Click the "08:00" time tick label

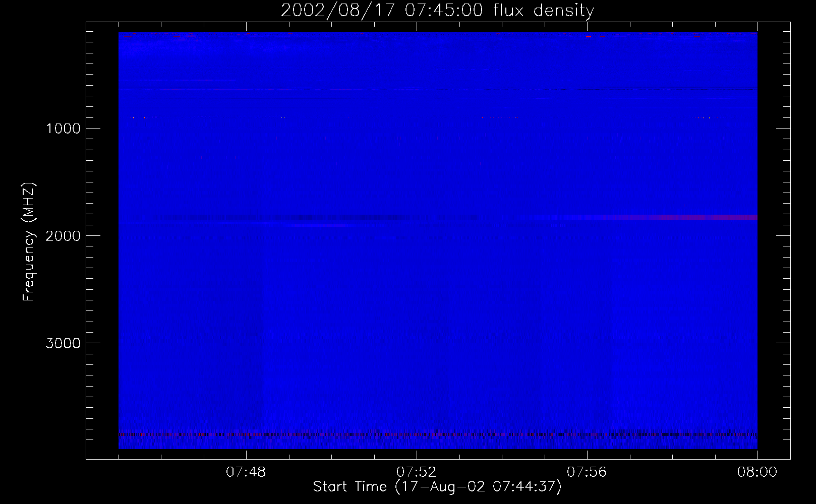[x=757, y=472]
